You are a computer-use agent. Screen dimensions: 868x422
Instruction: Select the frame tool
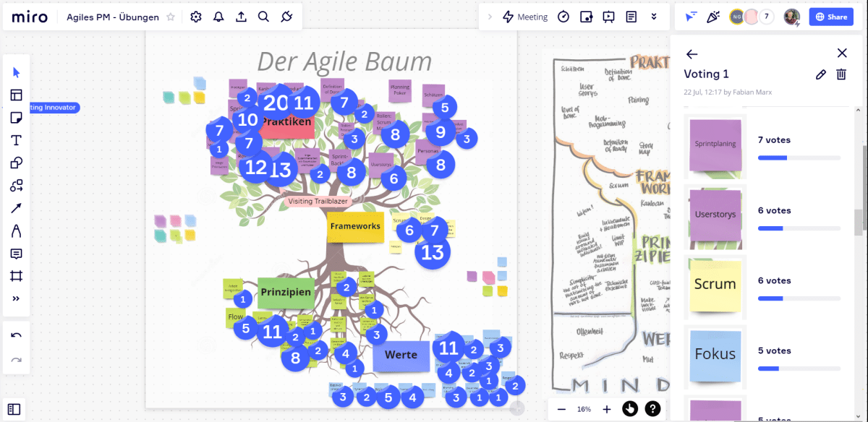(x=17, y=276)
